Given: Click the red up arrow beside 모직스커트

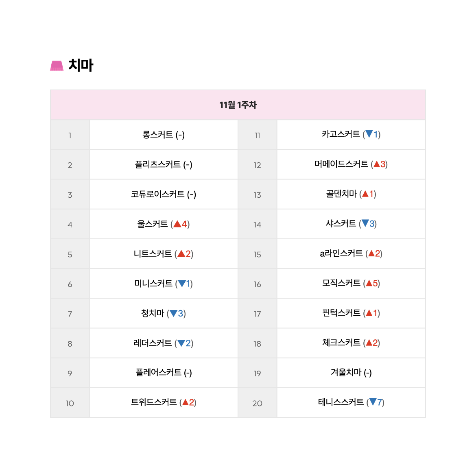Looking at the screenshot, I should click(369, 283).
